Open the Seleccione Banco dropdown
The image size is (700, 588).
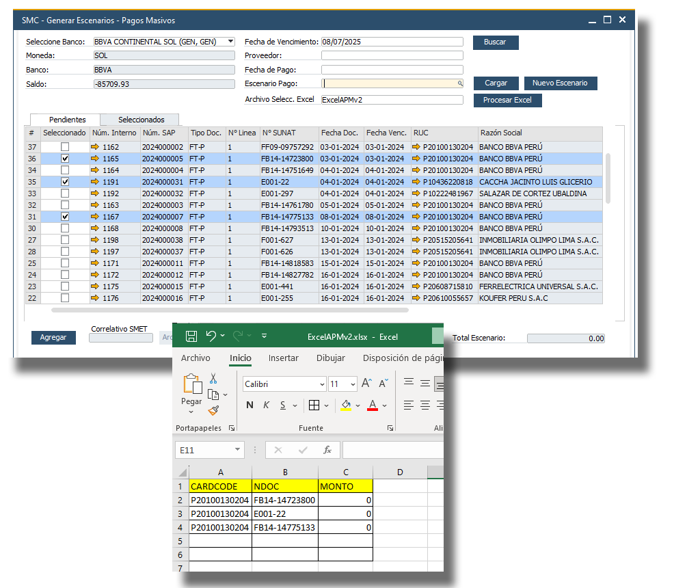click(x=230, y=42)
